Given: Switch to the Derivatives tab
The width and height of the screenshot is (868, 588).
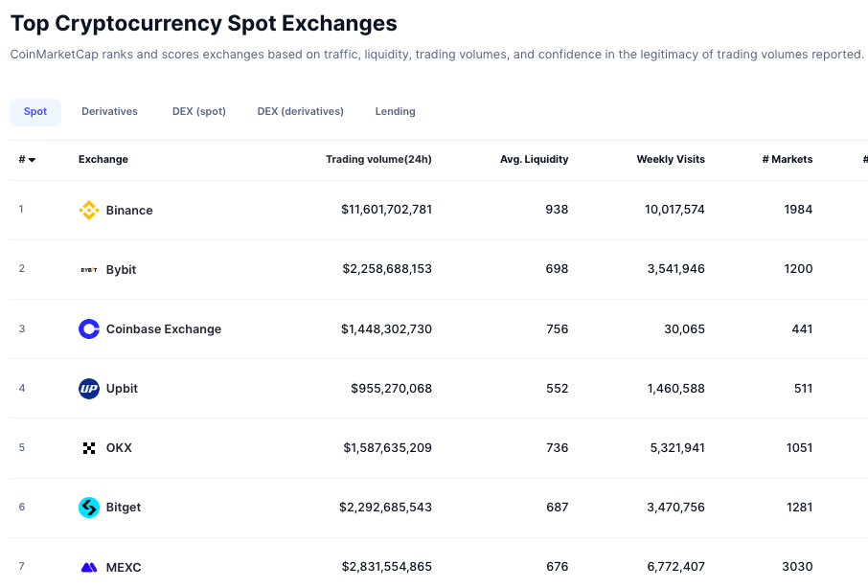Looking at the screenshot, I should (109, 112).
